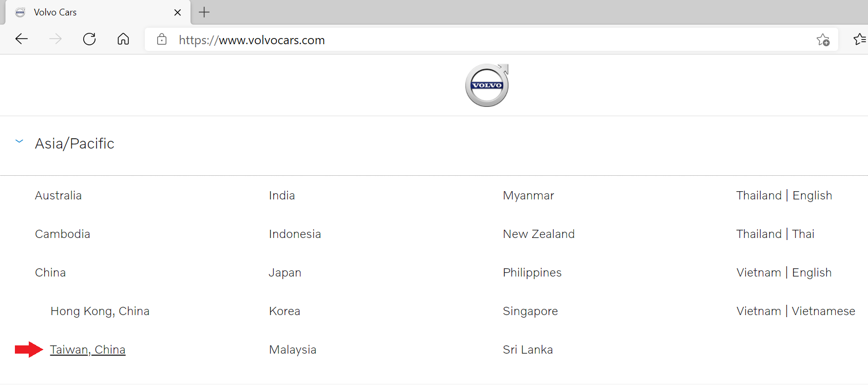Open Thailand | English site

pyautogui.click(x=784, y=195)
